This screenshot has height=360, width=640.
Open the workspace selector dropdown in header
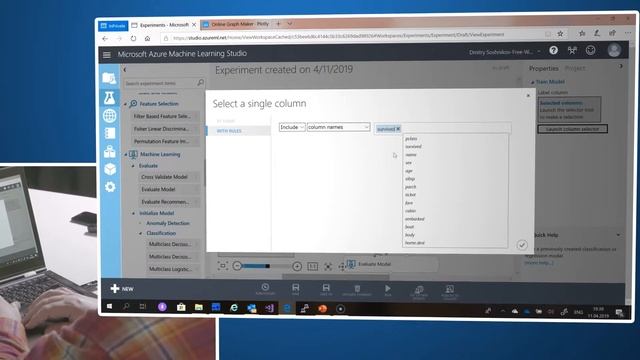pos(539,51)
